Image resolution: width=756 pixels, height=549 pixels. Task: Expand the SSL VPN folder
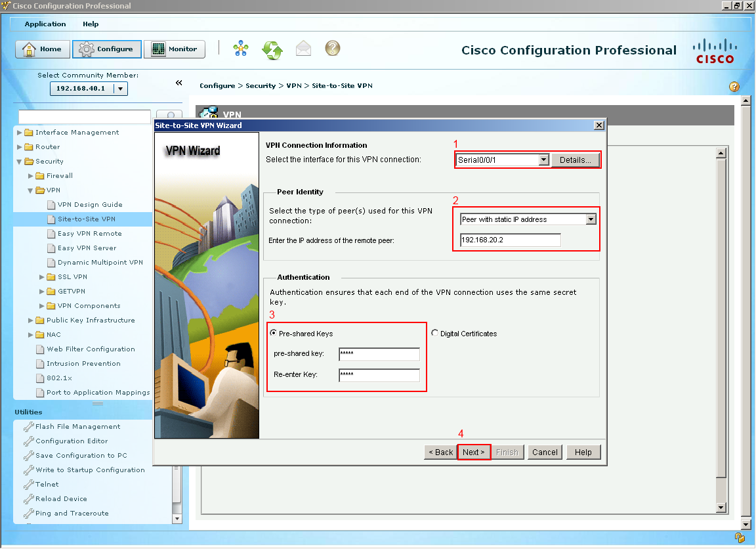tap(41, 277)
